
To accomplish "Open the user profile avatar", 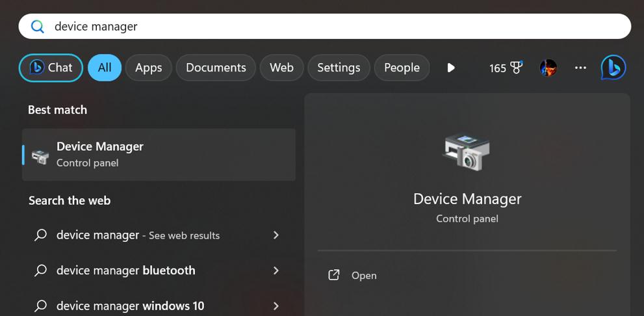I will tap(548, 68).
